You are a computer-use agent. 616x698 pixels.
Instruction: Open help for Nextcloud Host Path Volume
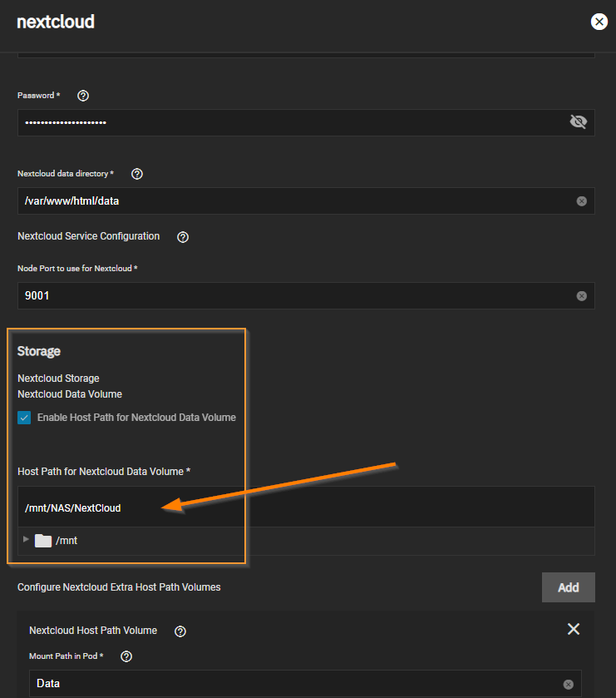click(x=180, y=631)
